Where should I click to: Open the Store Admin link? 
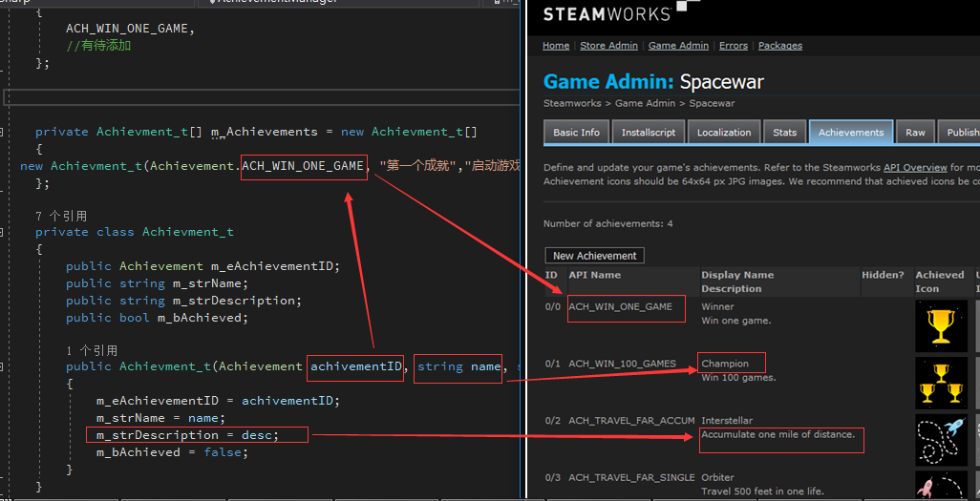point(608,46)
